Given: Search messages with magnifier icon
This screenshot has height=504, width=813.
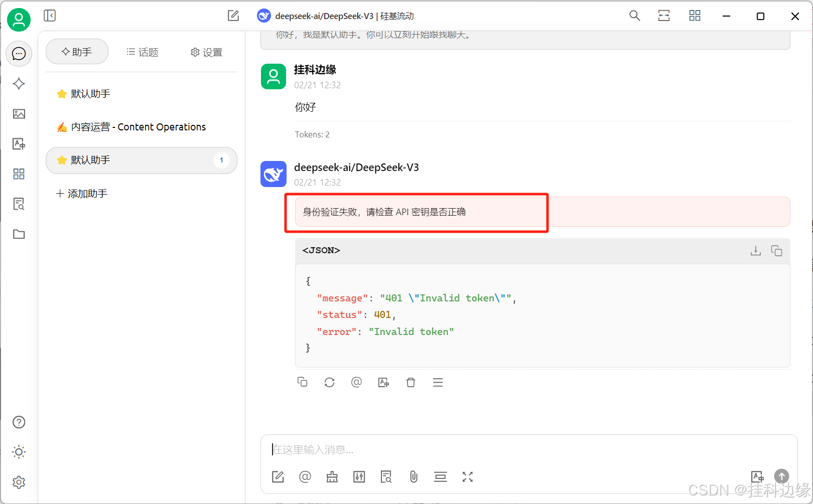Looking at the screenshot, I should pos(634,16).
